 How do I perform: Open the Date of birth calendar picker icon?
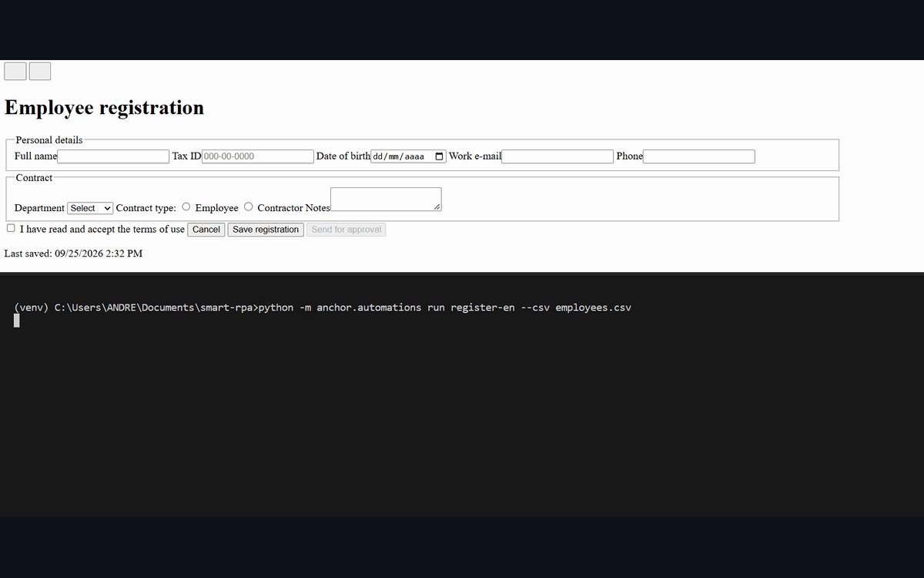(x=440, y=156)
